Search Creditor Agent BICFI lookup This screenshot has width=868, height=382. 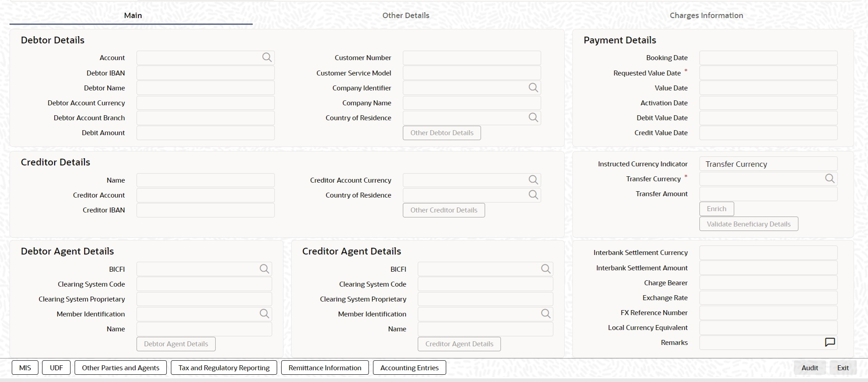(546, 269)
